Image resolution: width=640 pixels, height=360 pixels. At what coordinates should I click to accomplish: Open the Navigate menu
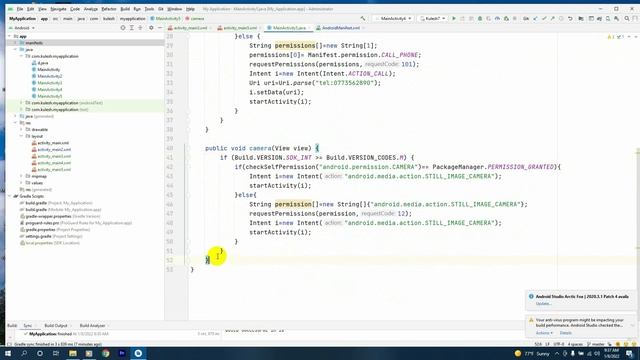58,9
